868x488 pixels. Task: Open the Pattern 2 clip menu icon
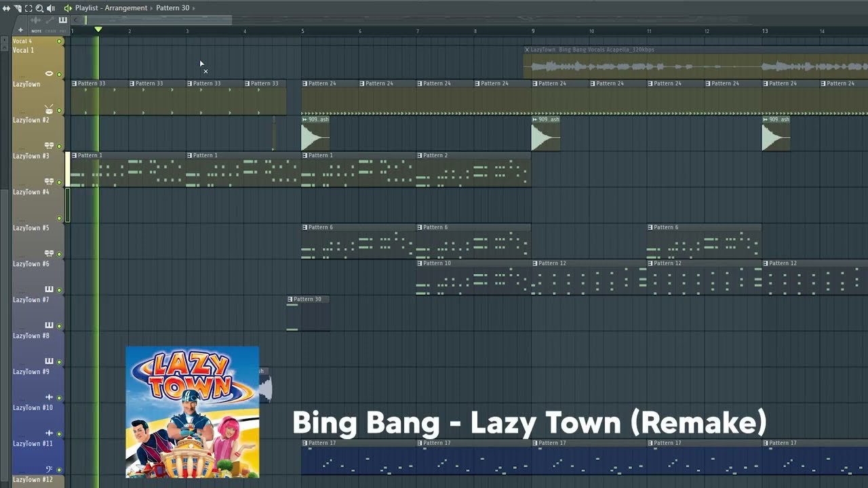(x=420, y=155)
